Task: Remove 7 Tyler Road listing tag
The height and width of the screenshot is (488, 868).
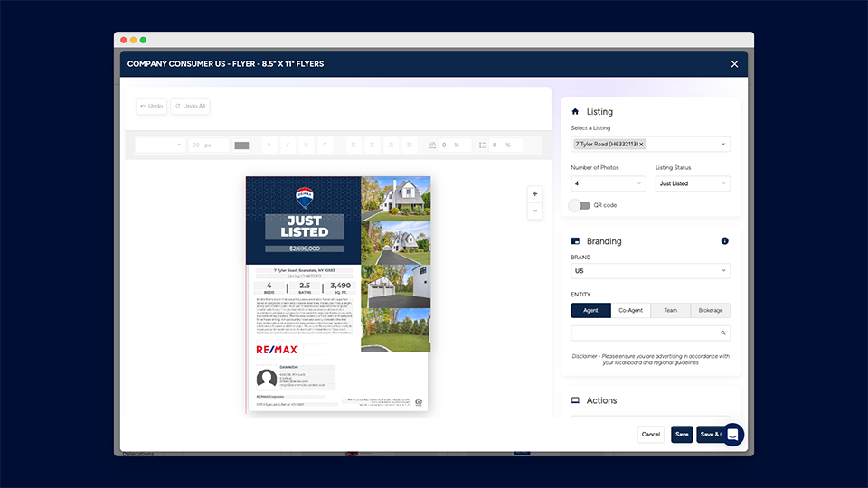Action: point(642,145)
